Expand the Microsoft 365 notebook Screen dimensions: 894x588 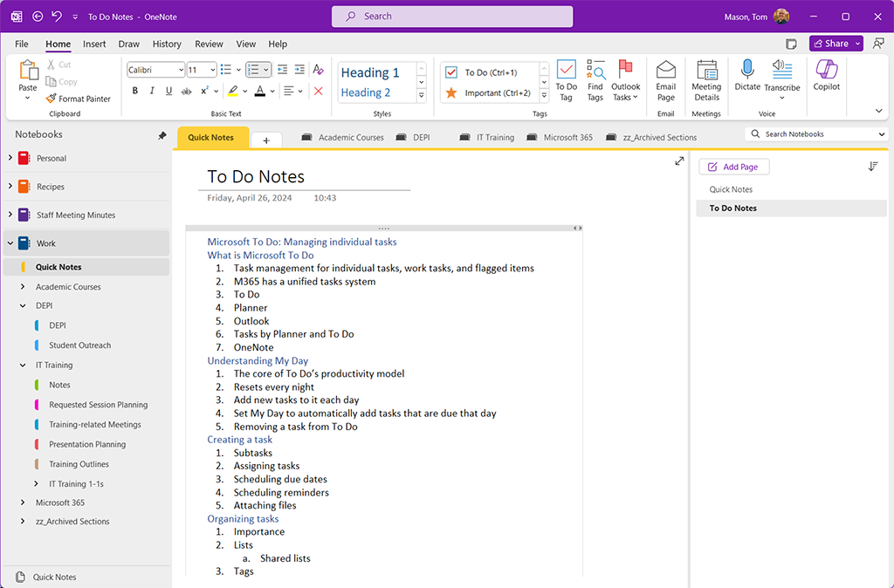[23, 503]
